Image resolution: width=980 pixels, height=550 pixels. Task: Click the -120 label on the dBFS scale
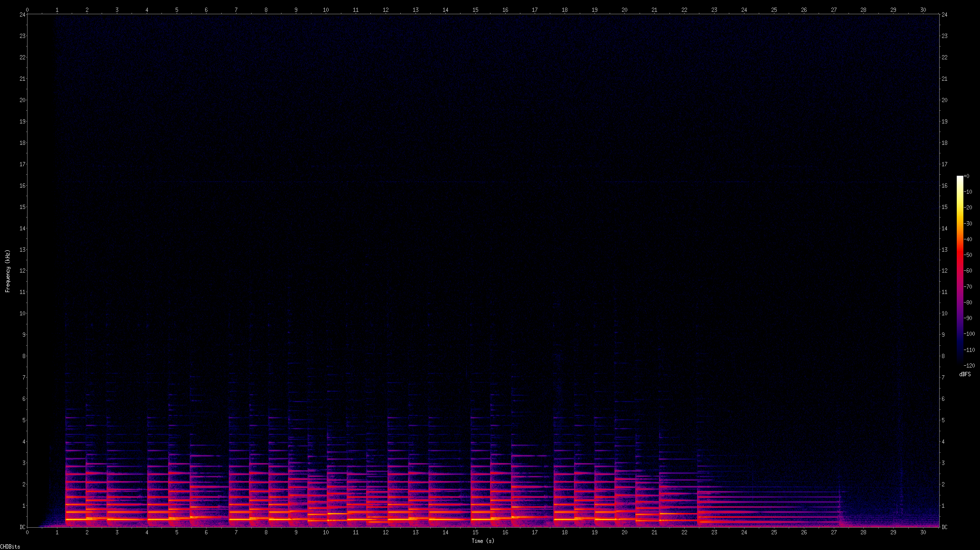point(969,366)
